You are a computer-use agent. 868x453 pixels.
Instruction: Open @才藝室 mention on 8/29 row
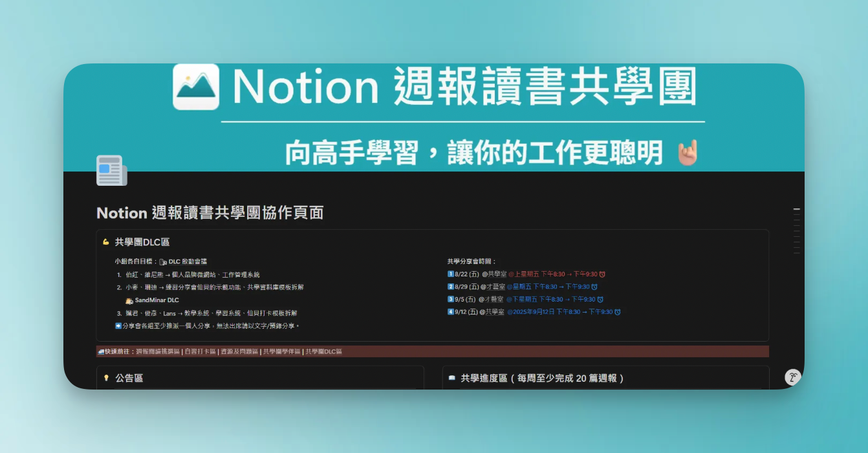(492, 287)
